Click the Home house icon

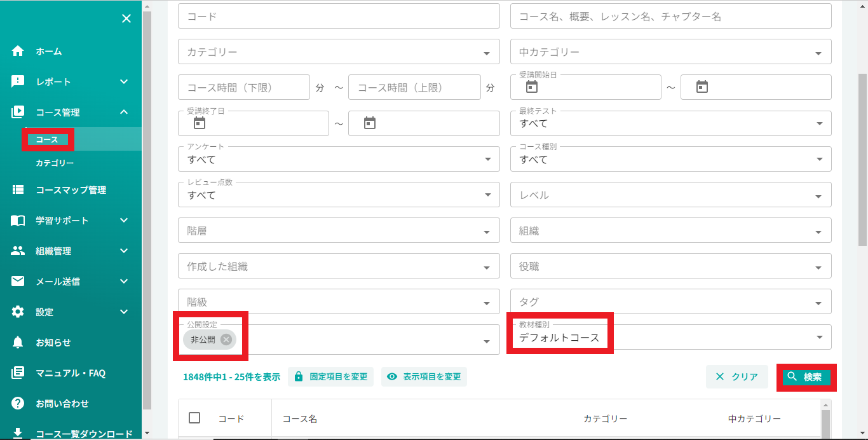coord(18,51)
